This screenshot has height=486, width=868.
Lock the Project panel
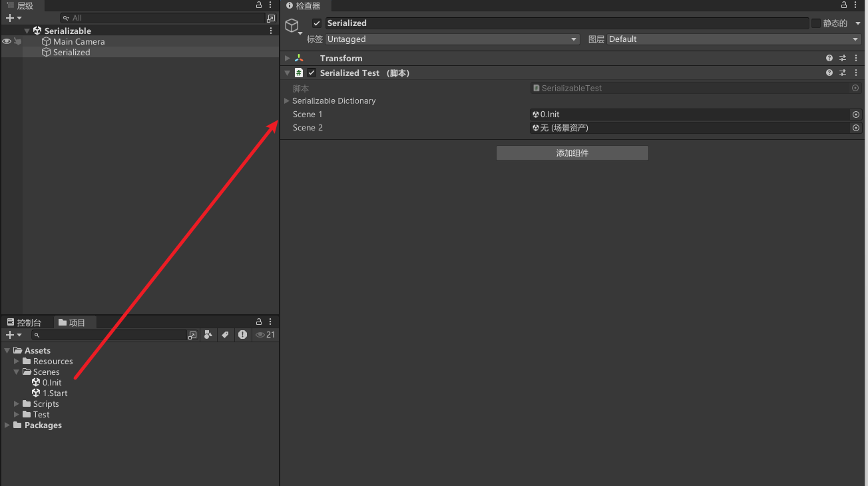[x=259, y=322]
